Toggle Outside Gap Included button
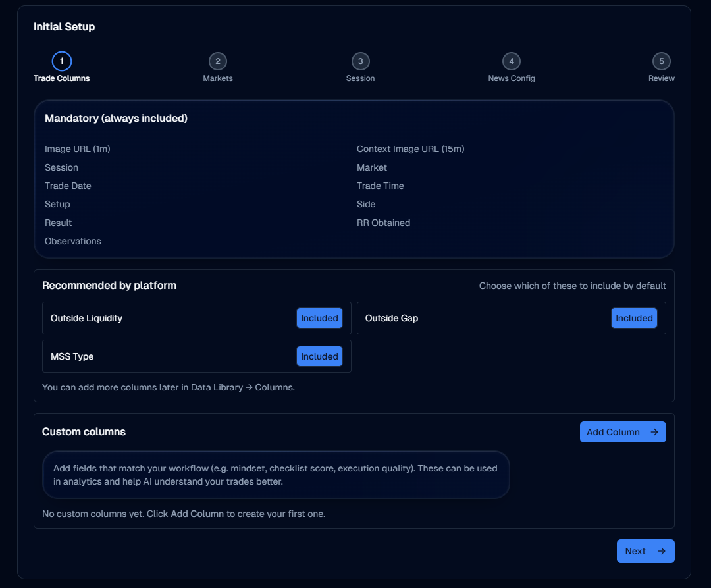711x588 pixels. [x=634, y=318]
